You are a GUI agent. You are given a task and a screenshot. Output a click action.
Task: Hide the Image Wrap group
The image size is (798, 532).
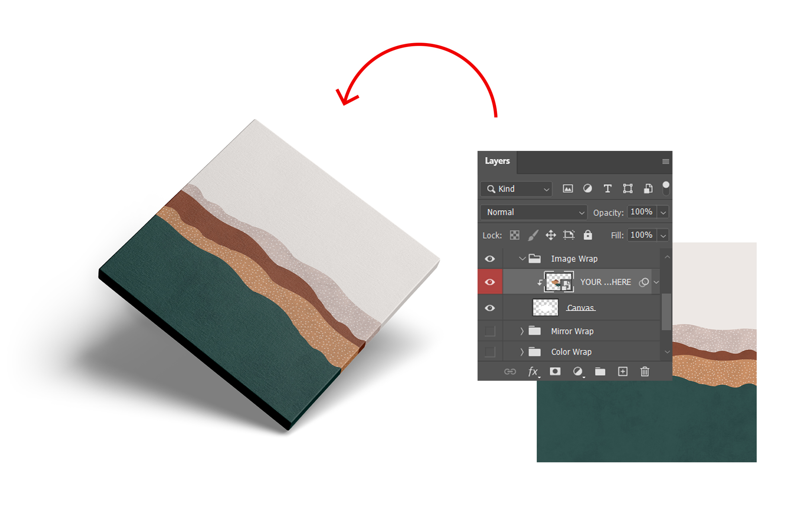click(490, 259)
